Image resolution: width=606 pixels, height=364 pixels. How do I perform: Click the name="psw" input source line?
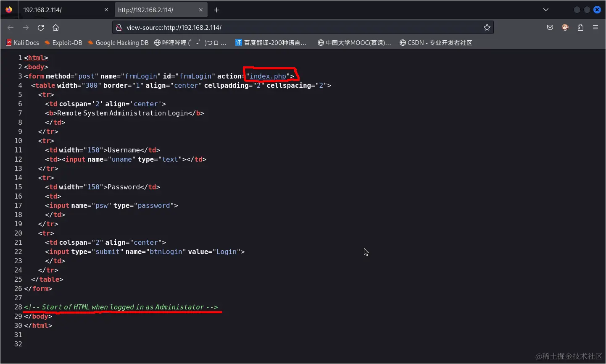[111, 205]
